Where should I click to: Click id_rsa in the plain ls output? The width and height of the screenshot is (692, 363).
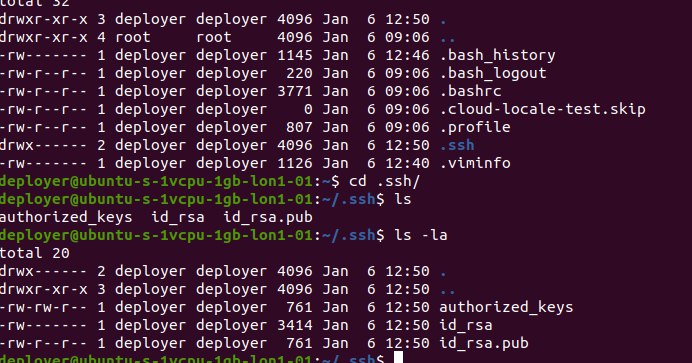(x=178, y=217)
